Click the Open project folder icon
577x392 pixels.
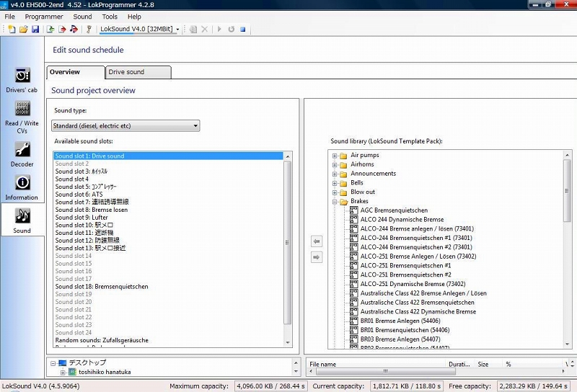click(x=24, y=29)
